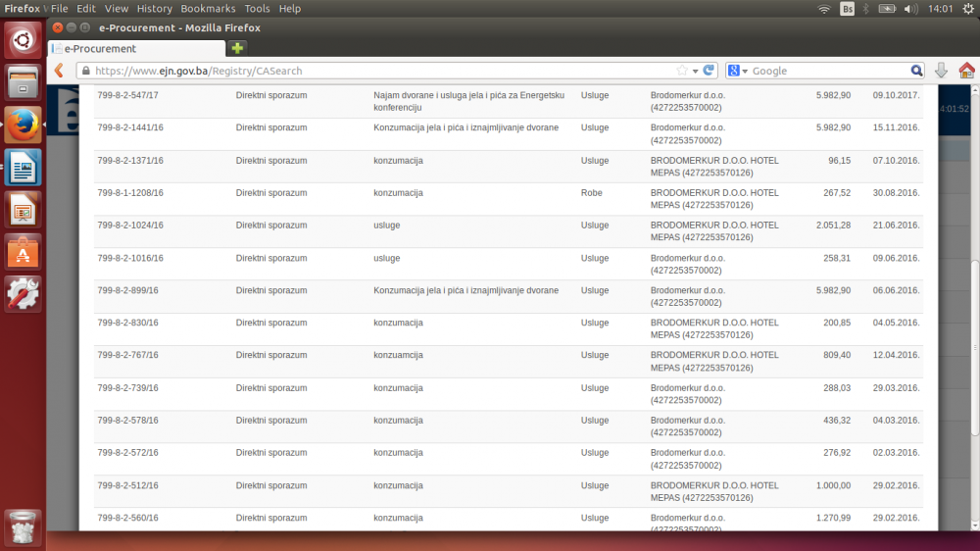
Task: Click the Robe contract type cell
Action: click(x=591, y=192)
